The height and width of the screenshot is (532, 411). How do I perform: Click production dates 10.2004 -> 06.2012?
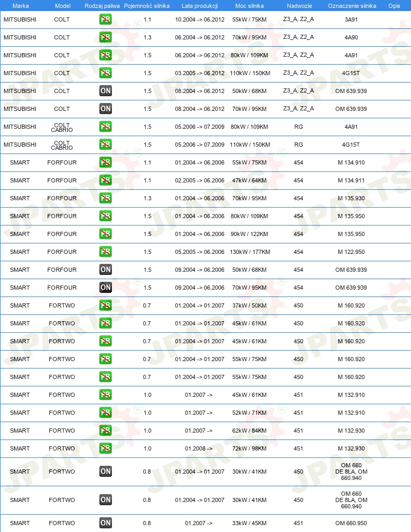pos(200,19)
